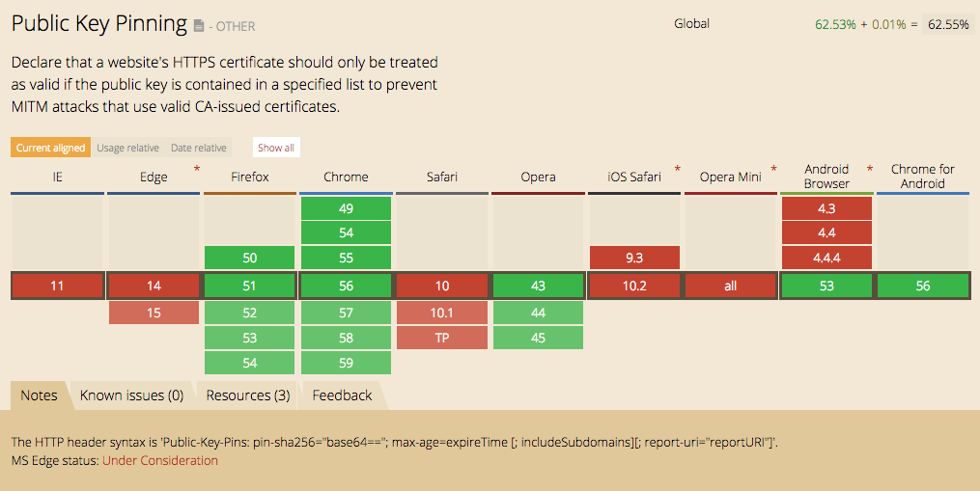Switch to the Resources (3) tab
The width and height of the screenshot is (980, 491).
[248, 396]
